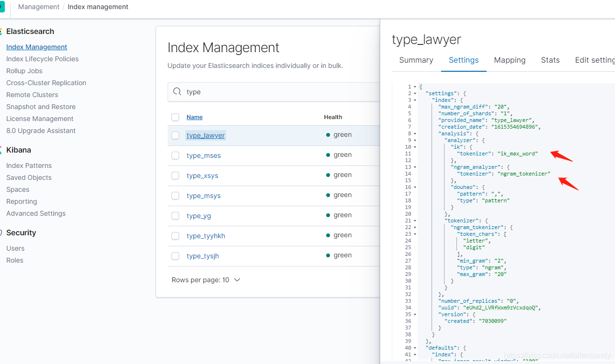
Task: Check the type_mses row checkbox
Action: click(175, 155)
